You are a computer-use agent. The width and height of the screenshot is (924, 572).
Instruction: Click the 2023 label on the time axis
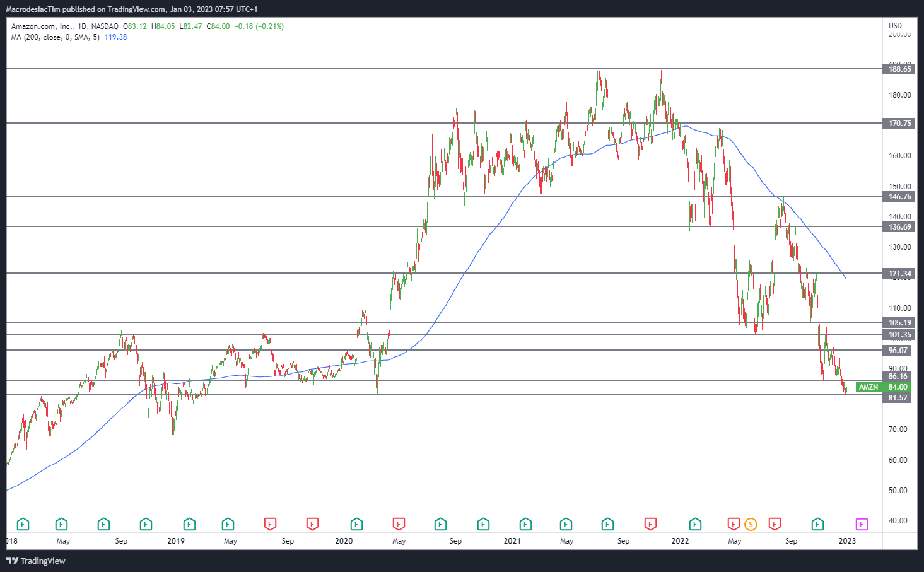[x=847, y=541]
